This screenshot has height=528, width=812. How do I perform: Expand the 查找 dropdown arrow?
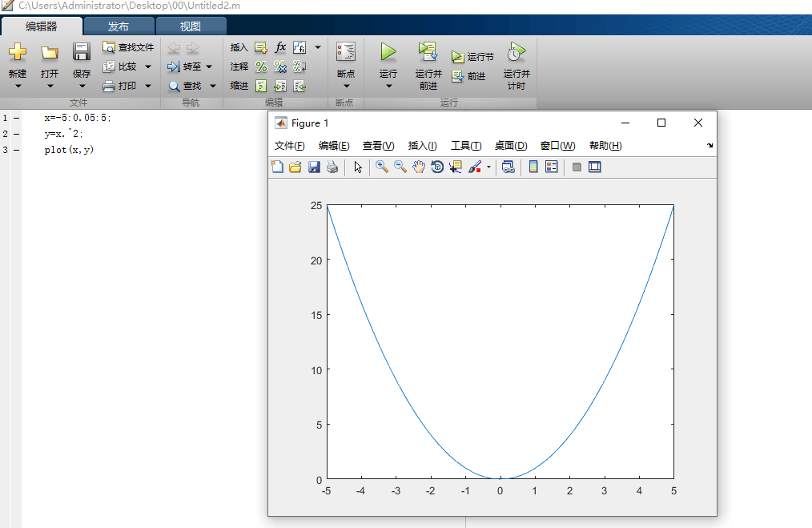(x=212, y=86)
